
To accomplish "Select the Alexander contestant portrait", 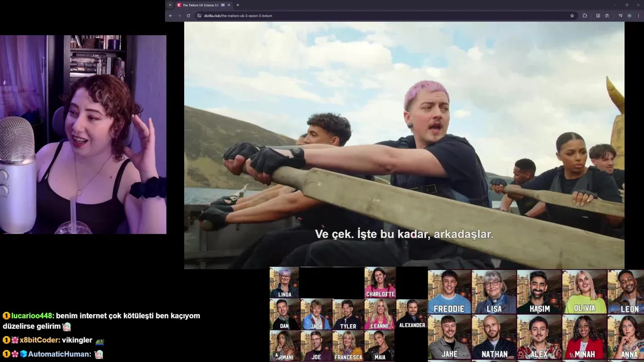I will [412, 314].
